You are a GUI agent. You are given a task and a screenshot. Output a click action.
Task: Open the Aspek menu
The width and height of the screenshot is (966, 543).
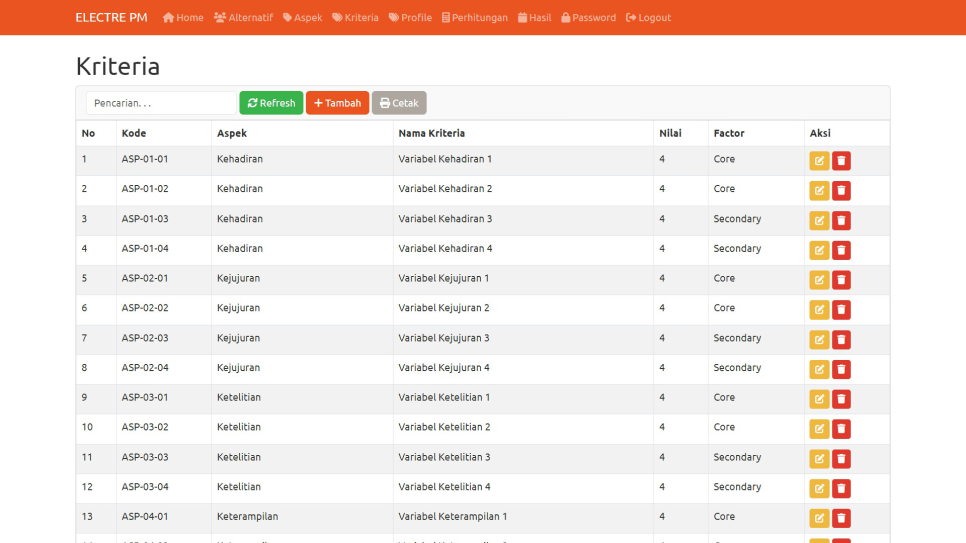(302, 17)
